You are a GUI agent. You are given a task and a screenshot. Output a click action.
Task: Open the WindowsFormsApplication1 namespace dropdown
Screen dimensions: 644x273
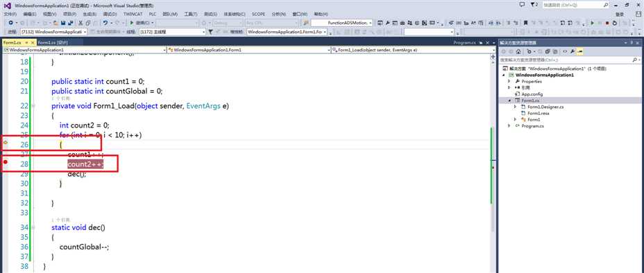coord(84,50)
